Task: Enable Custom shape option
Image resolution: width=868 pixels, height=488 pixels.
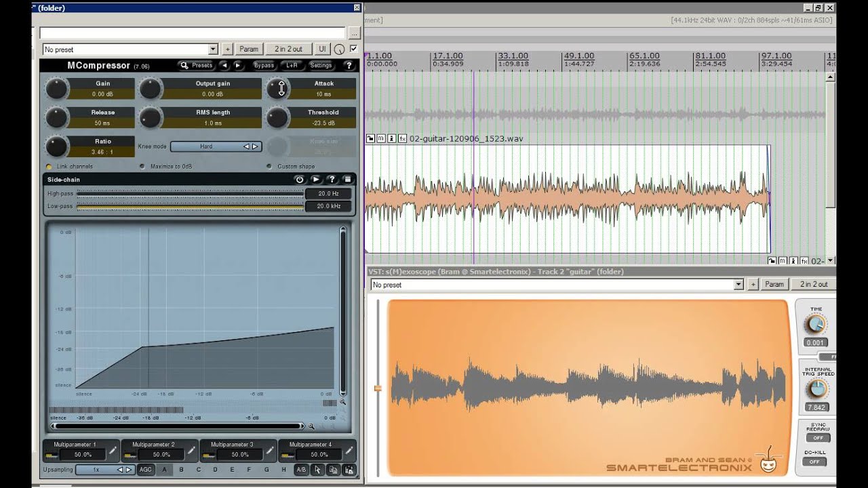Action: [x=291, y=166]
